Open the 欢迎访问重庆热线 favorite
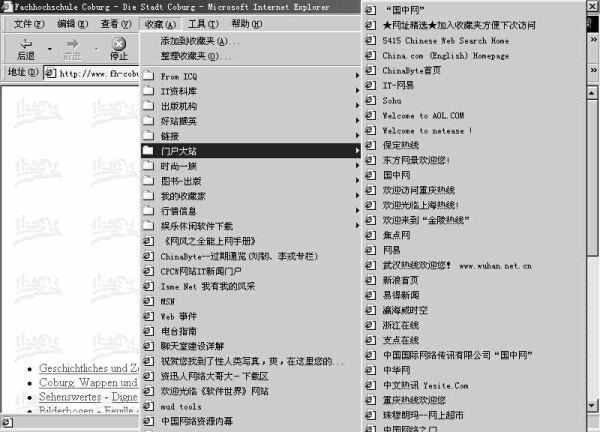The width and height of the screenshot is (600, 432). [474, 190]
